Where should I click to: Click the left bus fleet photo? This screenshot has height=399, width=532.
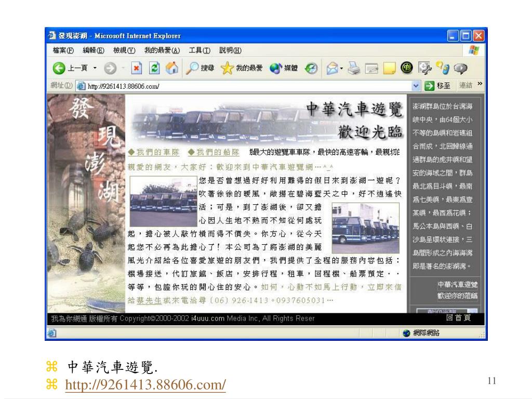tap(164, 202)
